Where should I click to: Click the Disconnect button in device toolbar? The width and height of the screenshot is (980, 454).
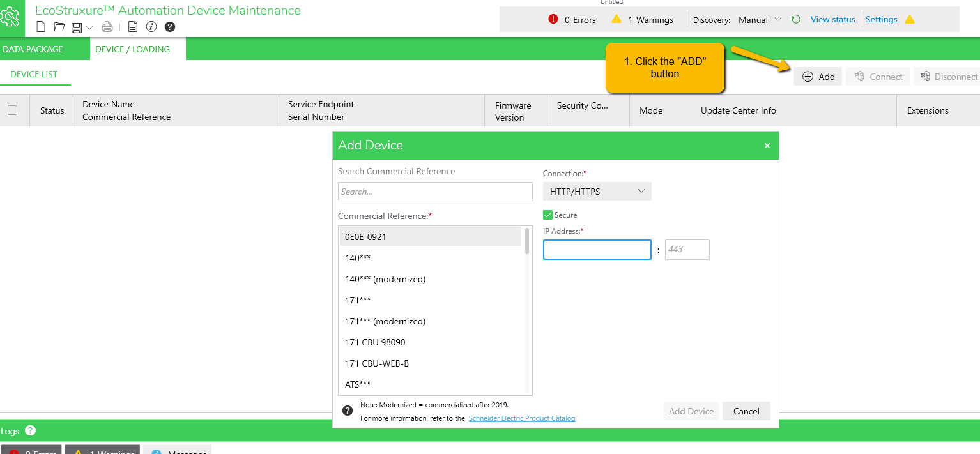[x=948, y=77]
